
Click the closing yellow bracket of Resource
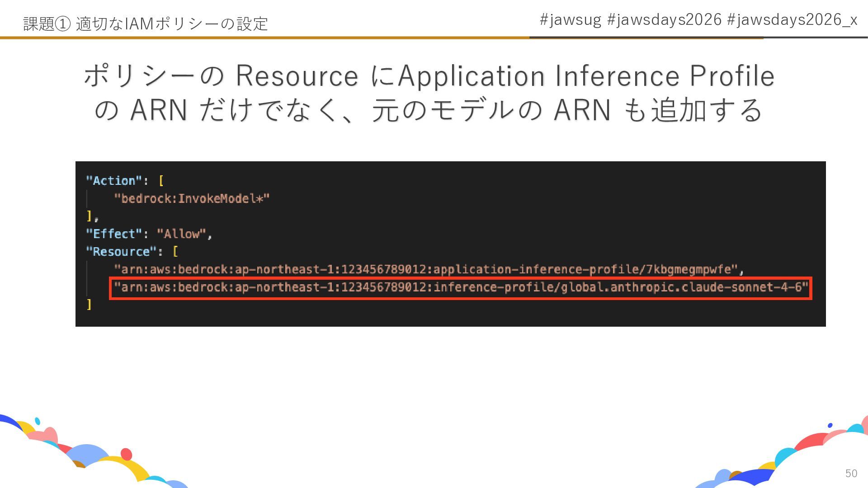pos(89,305)
